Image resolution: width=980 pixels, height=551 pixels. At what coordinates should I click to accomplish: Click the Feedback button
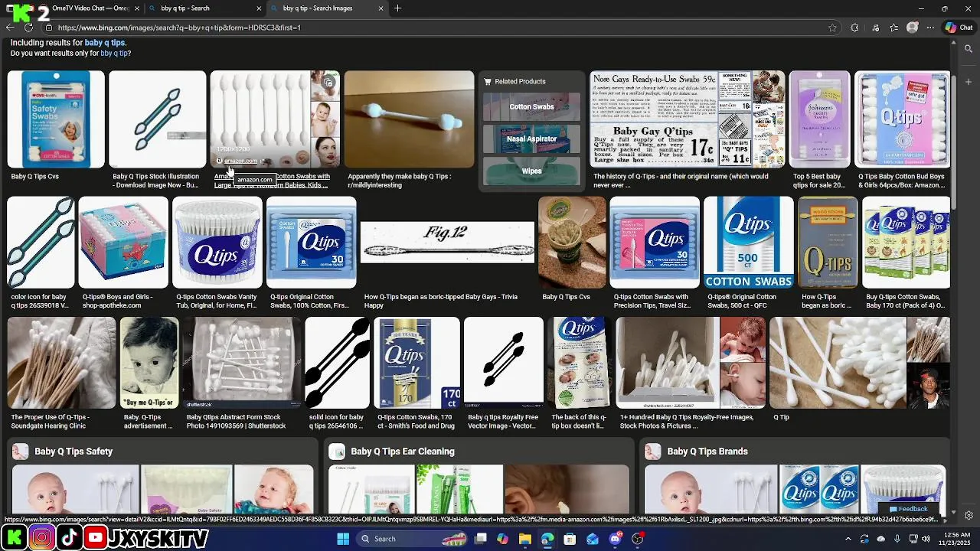point(909,509)
